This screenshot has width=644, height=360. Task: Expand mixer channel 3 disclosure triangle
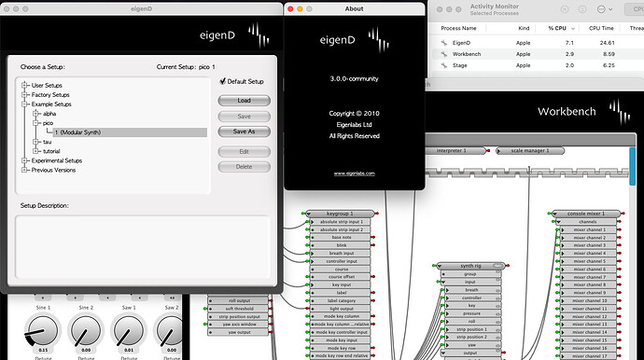pos(563,245)
